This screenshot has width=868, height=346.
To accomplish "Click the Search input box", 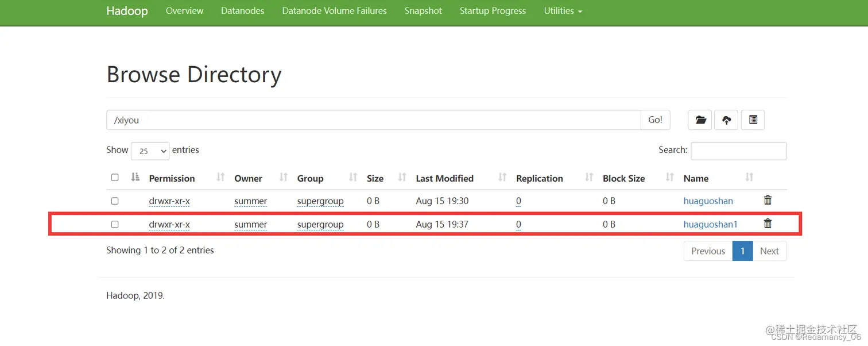I will click(738, 151).
